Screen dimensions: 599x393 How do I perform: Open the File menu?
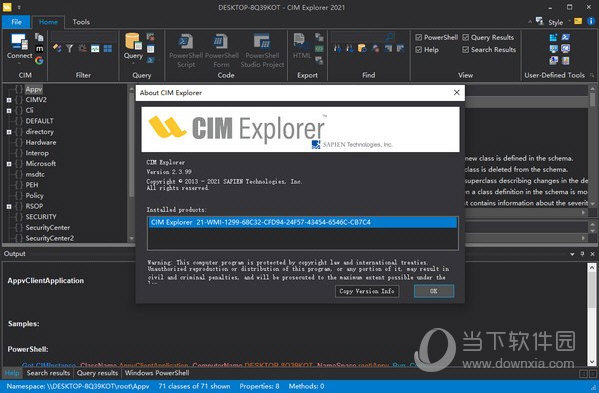[x=16, y=22]
